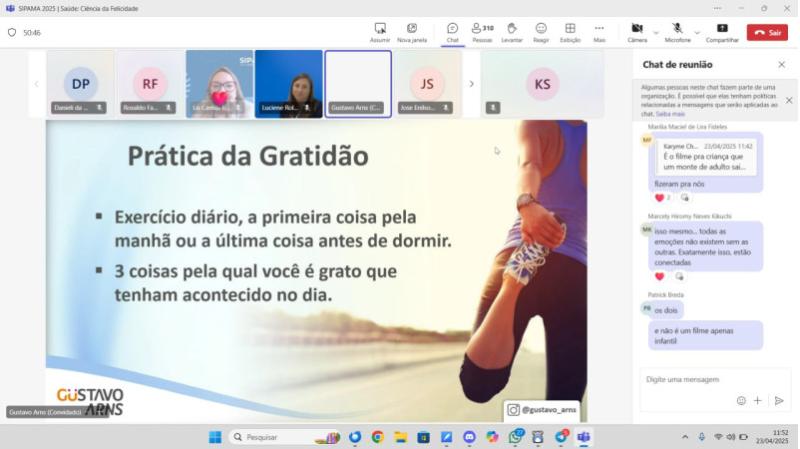Image resolution: width=800 pixels, height=449 pixels.
Task: Open the Reagir reactions menu
Action: (x=541, y=33)
